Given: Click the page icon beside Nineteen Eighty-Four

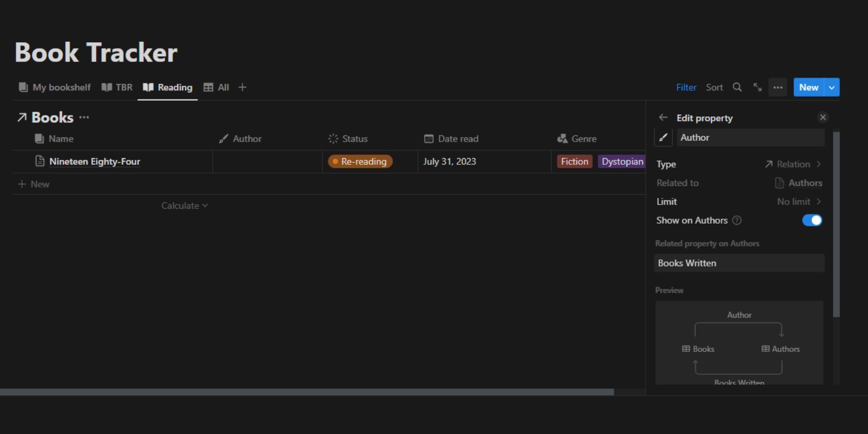Looking at the screenshot, I should click(x=40, y=161).
